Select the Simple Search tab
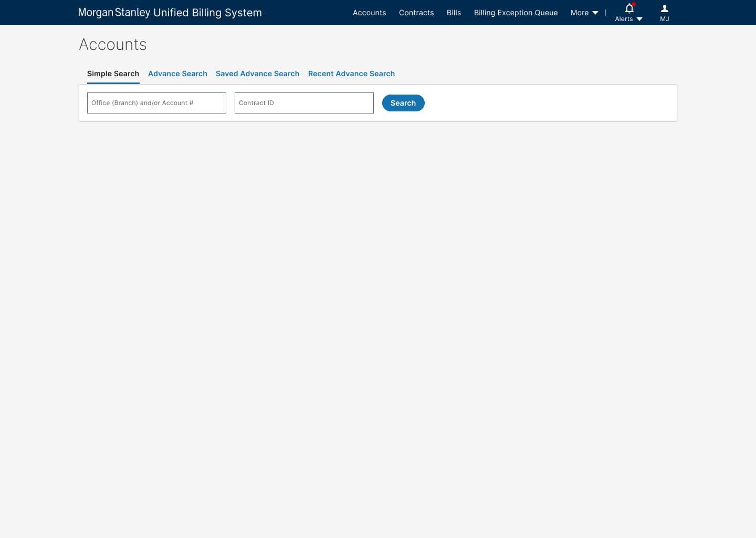 [113, 74]
